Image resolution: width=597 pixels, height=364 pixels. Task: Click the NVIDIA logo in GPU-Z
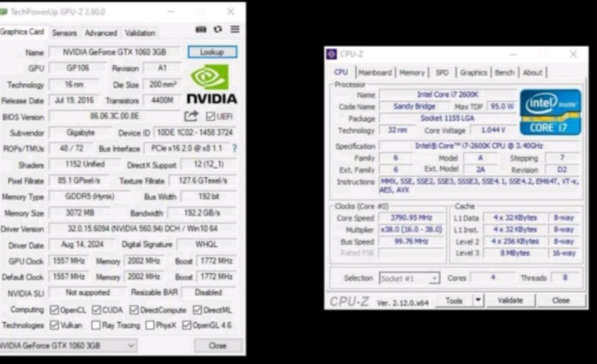(x=212, y=84)
